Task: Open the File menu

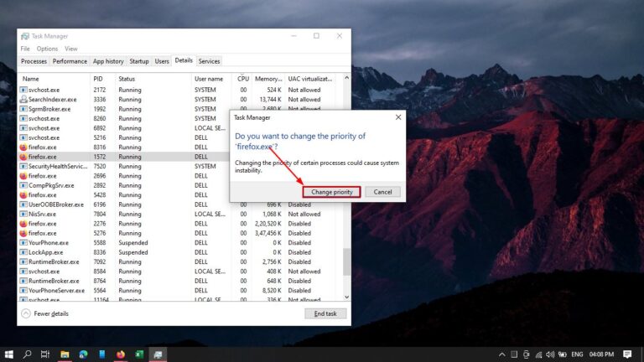Action: click(x=25, y=49)
